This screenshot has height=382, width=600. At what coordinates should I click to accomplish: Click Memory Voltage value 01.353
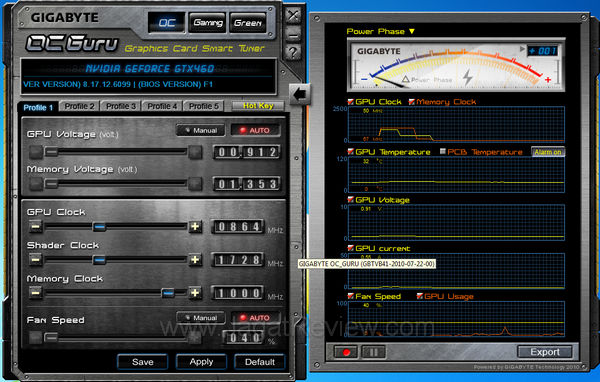tap(247, 184)
